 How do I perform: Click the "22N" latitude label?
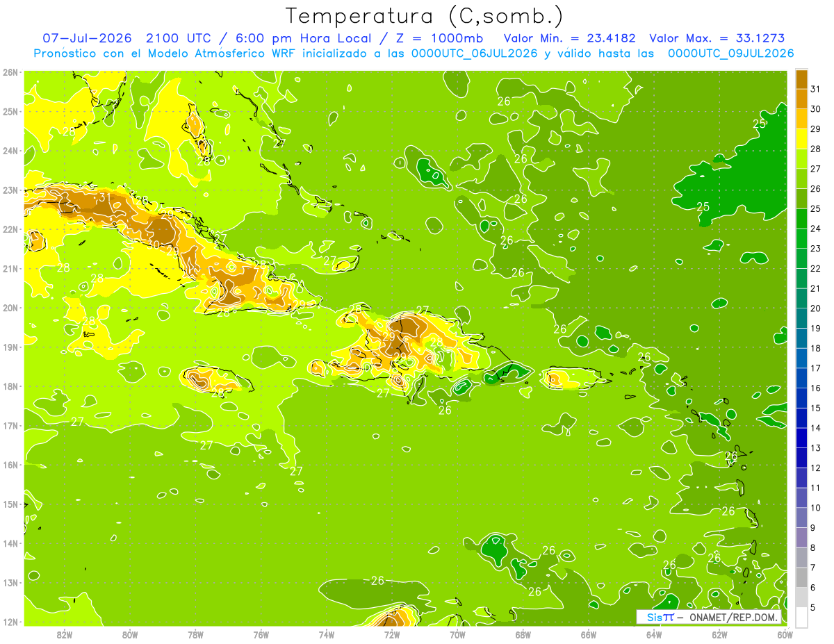pos(10,229)
